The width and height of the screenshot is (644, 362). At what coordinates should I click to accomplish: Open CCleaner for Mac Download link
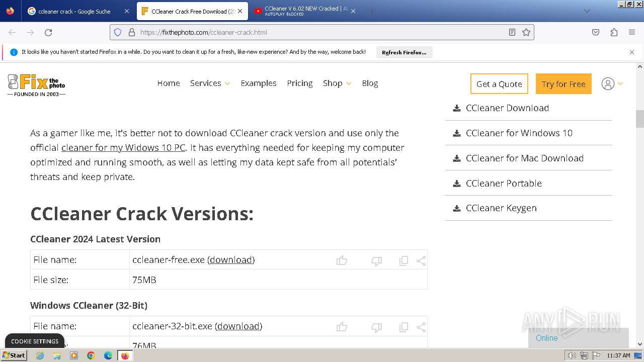pos(525,158)
